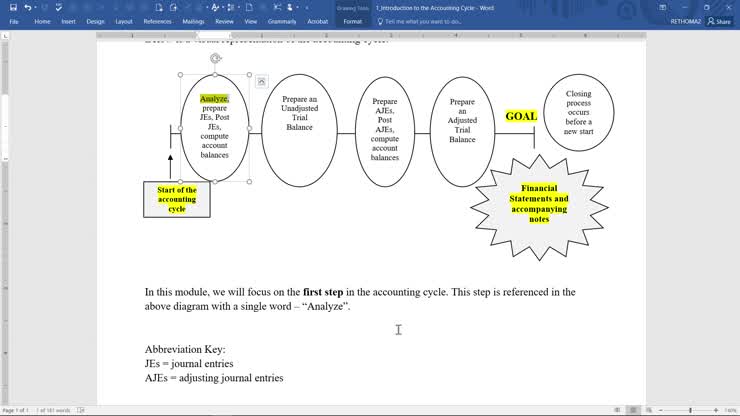The width and height of the screenshot is (740, 416).
Task: Click the zoom percentage level
Action: (x=730, y=410)
